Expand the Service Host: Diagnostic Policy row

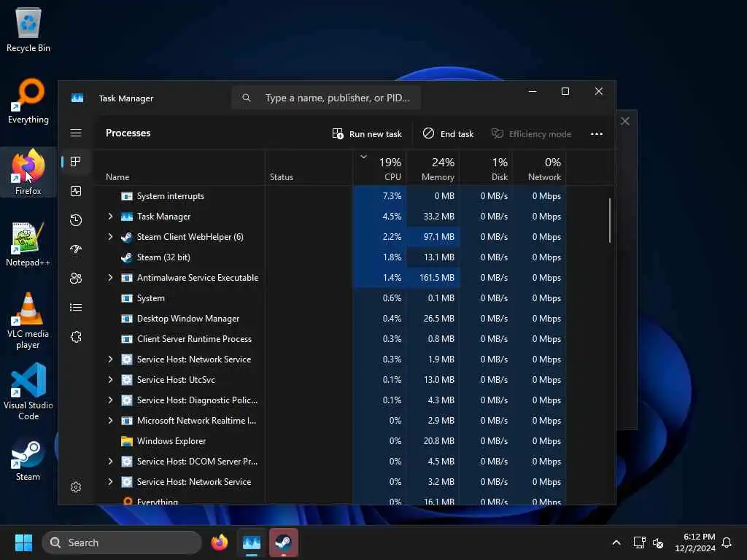[110, 400]
